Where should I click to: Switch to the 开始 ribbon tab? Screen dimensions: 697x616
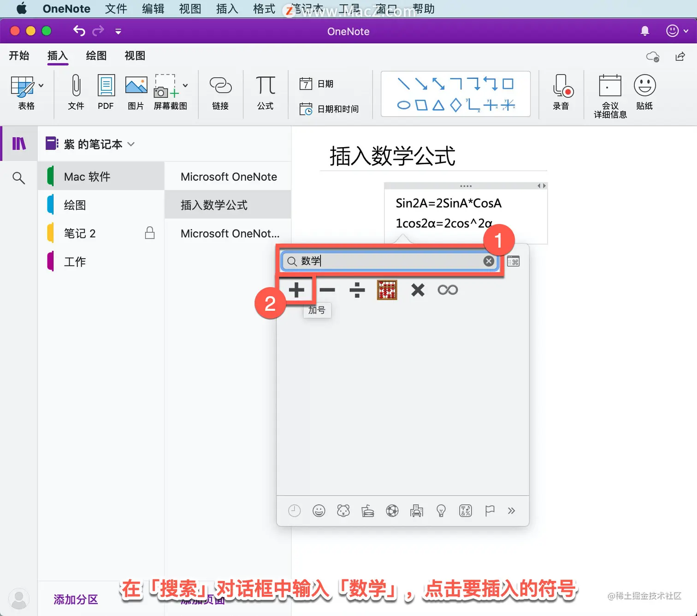[19, 56]
